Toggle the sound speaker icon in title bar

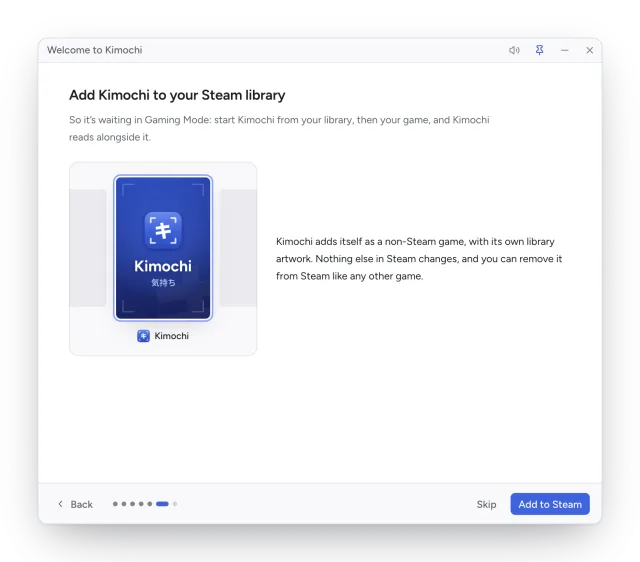(x=514, y=50)
